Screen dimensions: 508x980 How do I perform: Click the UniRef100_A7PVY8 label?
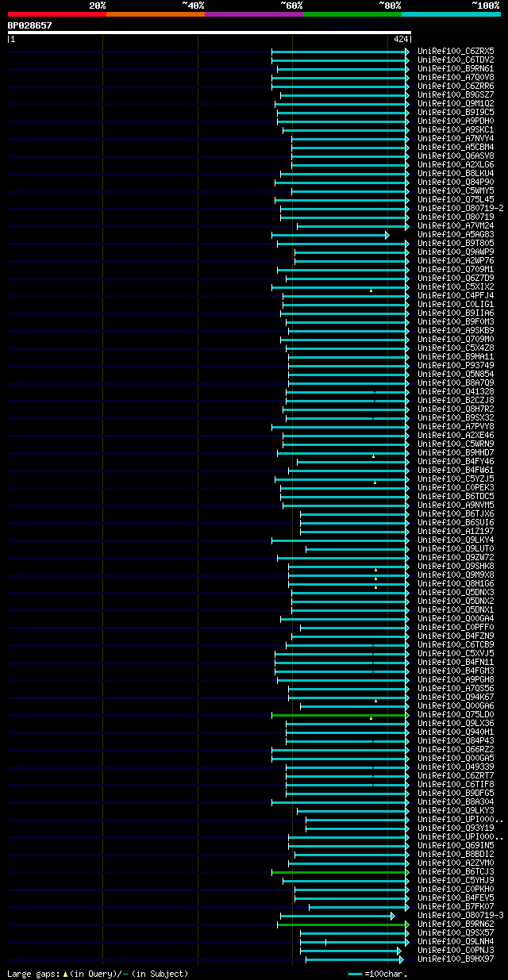[456, 426]
